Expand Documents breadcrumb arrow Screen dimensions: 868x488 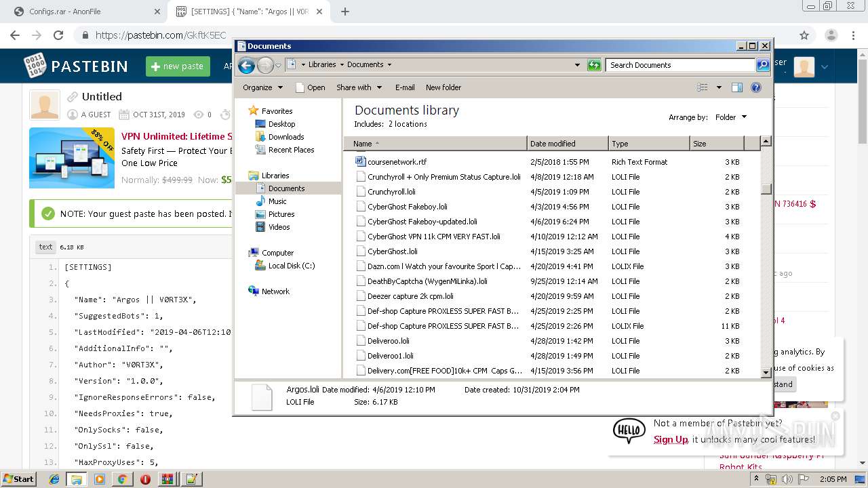coord(389,65)
